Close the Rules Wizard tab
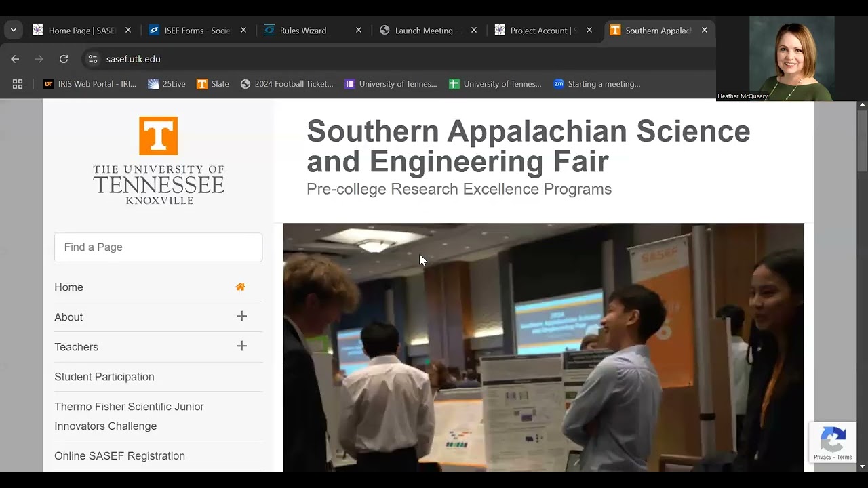 coord(359,30)
